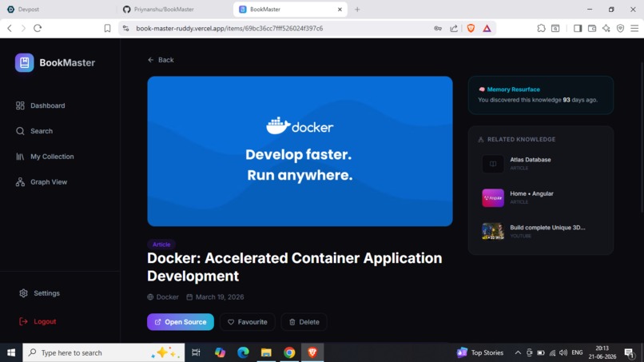This screenshot has width=644, height=362.
Task: Click the VPN shield icon
Action: point(620,28)
